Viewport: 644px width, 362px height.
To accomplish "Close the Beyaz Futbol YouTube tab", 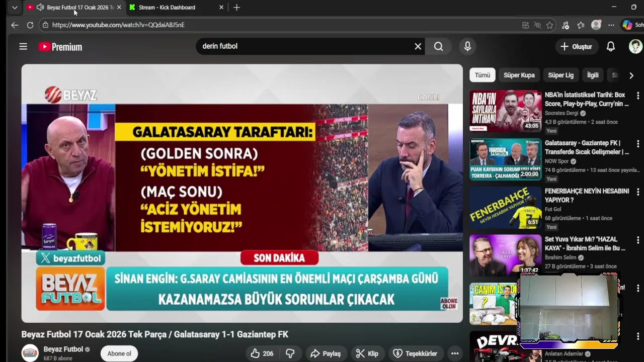I will point(119,8).
